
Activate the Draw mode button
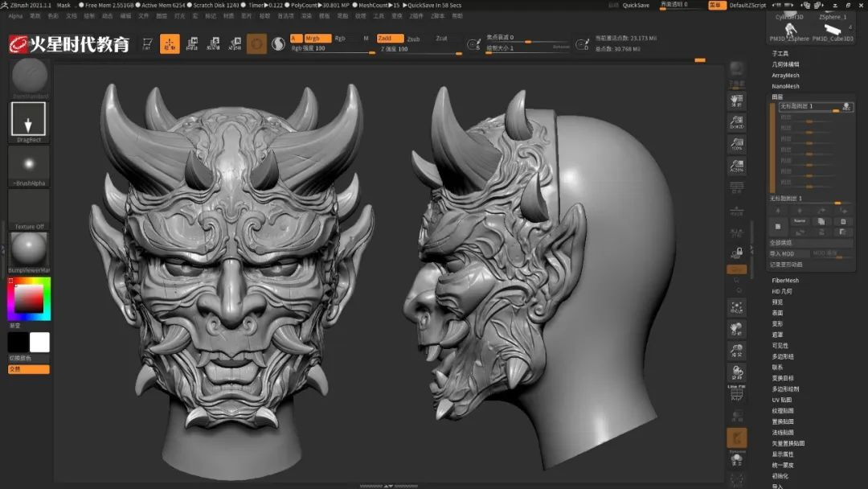coord(170,43)
